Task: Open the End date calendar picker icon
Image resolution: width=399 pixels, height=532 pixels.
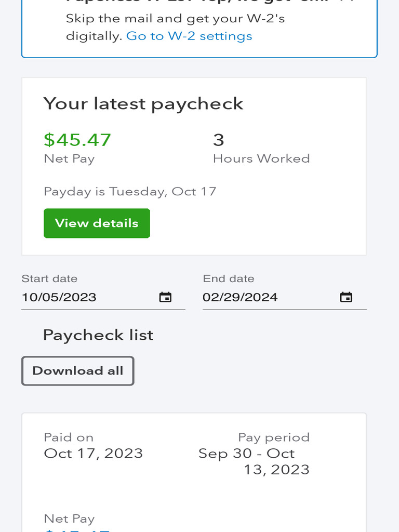Action: 346,297
